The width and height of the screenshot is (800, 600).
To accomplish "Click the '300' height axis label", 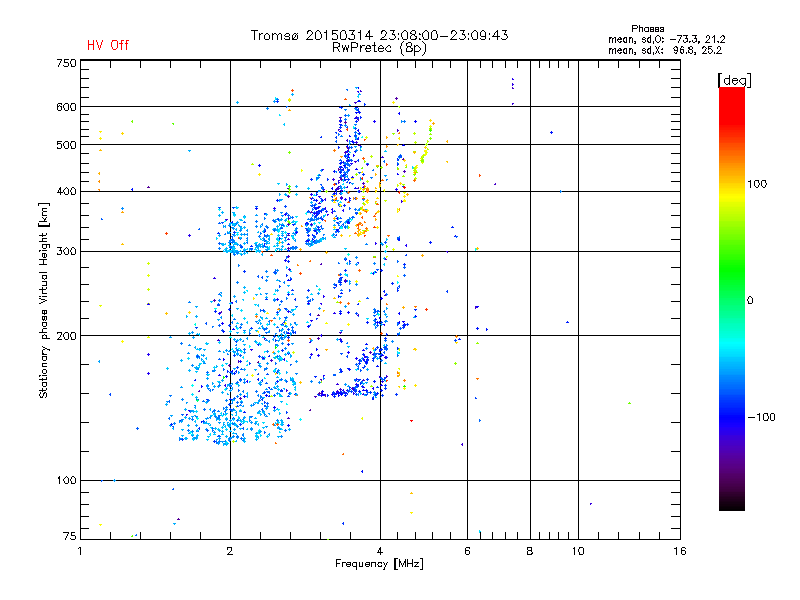I will tap(66, 252).
